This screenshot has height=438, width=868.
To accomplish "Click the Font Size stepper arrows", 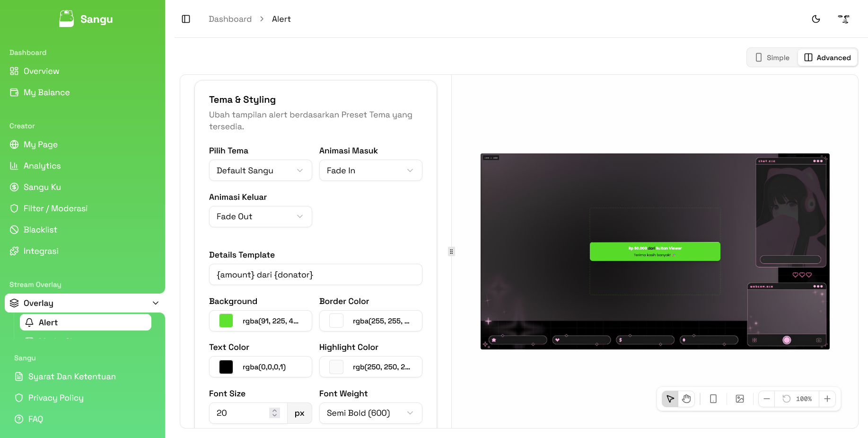I will [274, 413].
